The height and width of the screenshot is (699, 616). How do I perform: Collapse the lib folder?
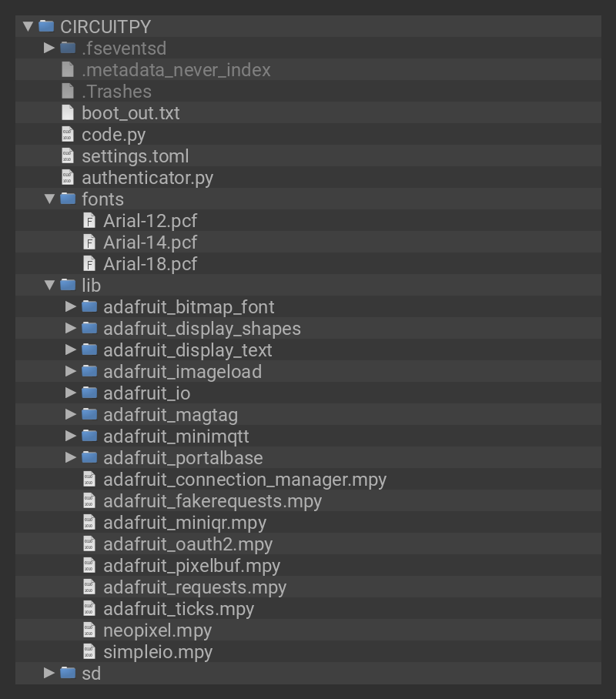(x=50, y=286)
